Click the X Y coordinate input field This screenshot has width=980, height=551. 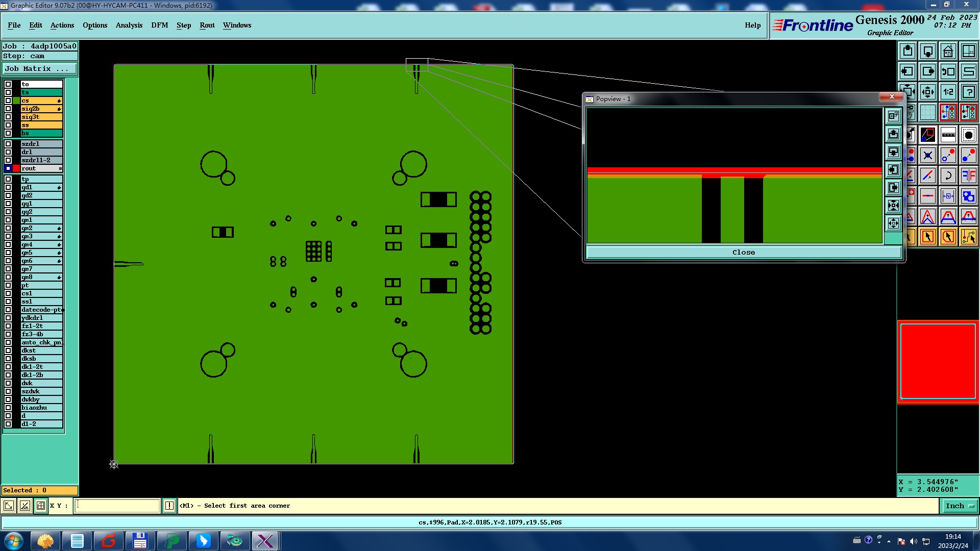[117, 506]
